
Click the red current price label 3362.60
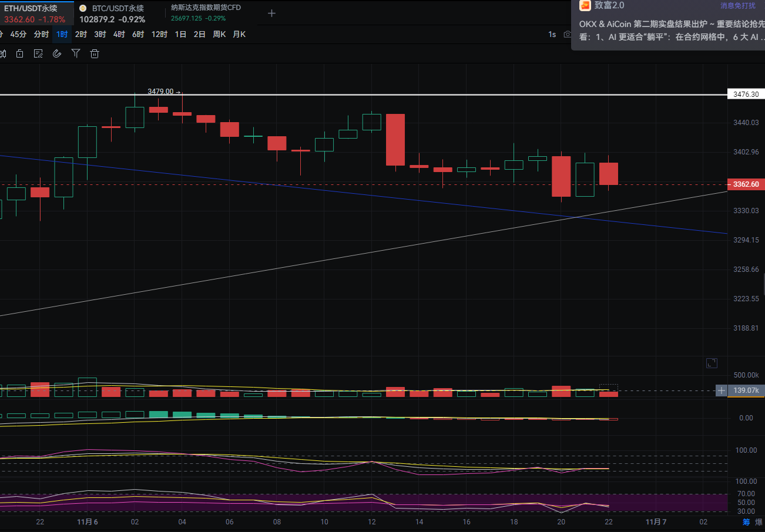746,184
